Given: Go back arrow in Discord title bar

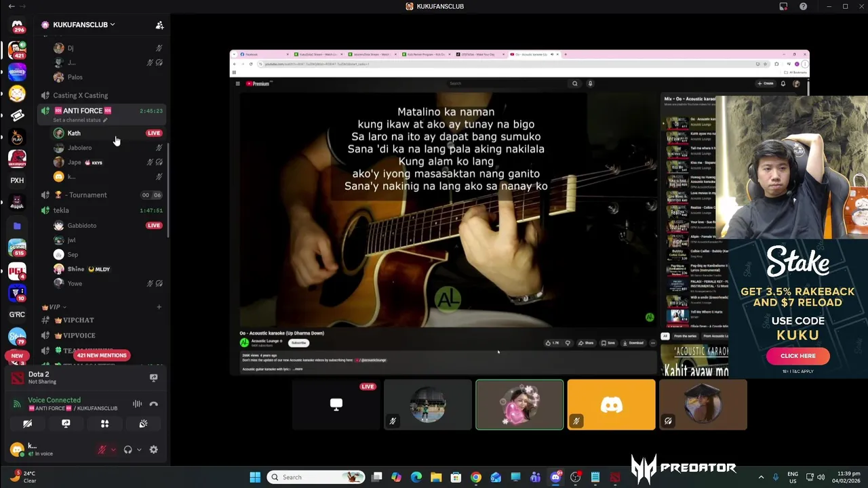Looking at the screenshot, I should tap(11, 6).
